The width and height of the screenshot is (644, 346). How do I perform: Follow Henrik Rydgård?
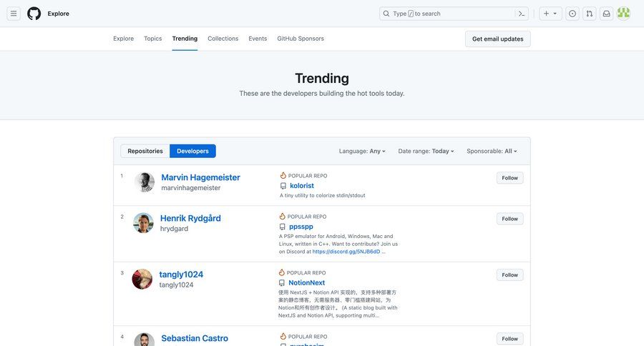[509, 219]
